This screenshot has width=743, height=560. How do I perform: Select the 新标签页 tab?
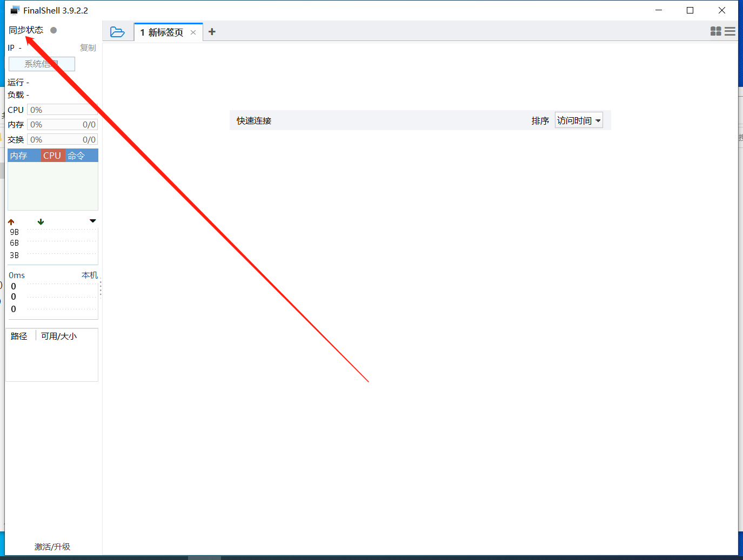point(162,32)
